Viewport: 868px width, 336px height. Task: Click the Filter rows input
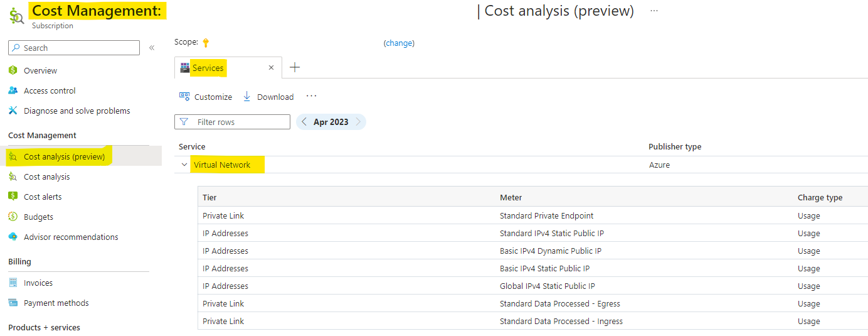pos(232,122)
